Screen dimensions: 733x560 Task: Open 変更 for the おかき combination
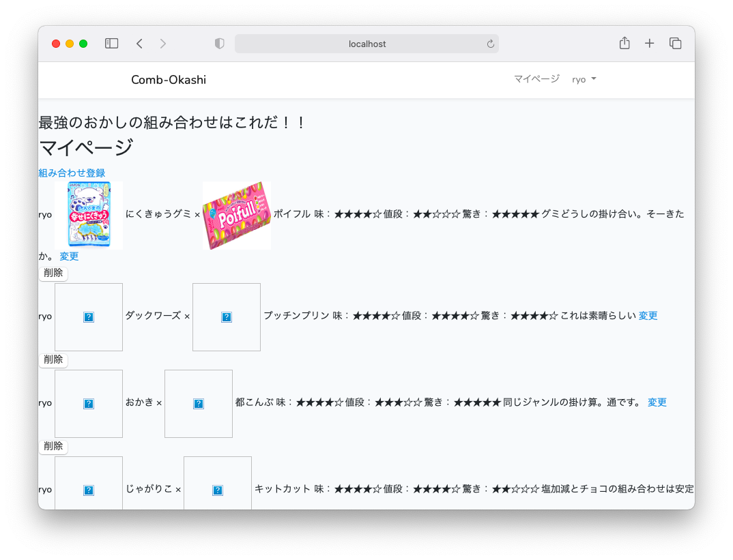[x=657, y=402]
